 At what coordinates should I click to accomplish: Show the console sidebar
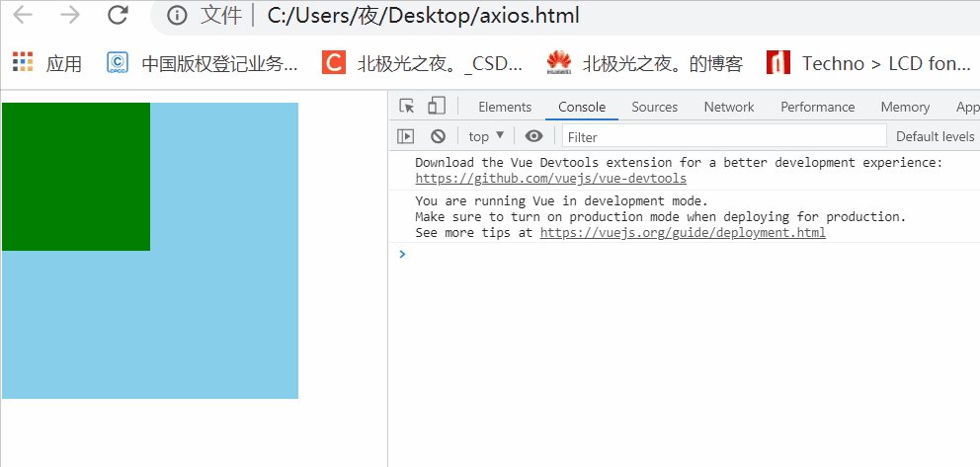pos(406,136)
